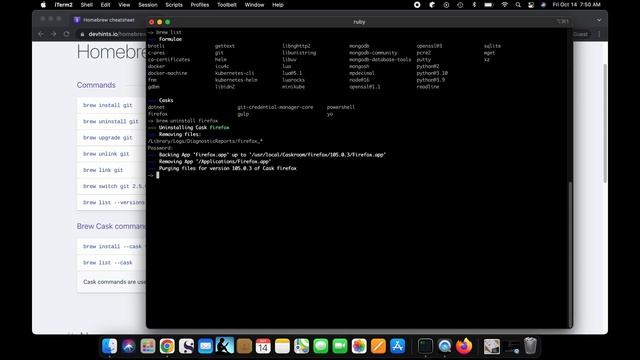Click 'brew list --versions' command on webpage

[114, 202]
